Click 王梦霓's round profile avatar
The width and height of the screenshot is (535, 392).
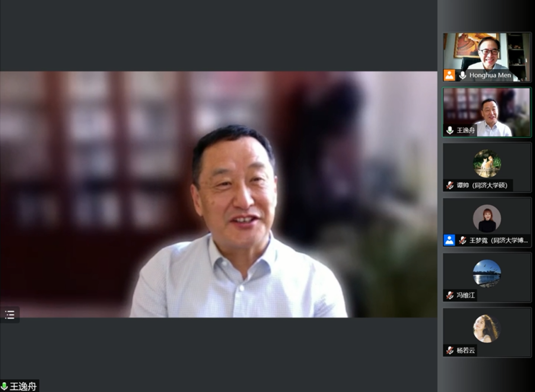[x=487, y=218]
